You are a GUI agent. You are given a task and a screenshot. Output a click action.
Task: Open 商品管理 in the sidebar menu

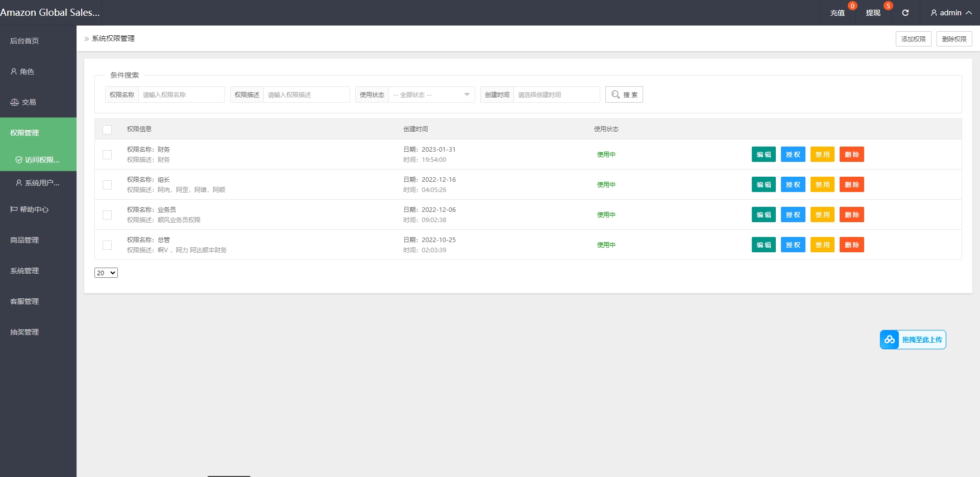pos(24,240)
